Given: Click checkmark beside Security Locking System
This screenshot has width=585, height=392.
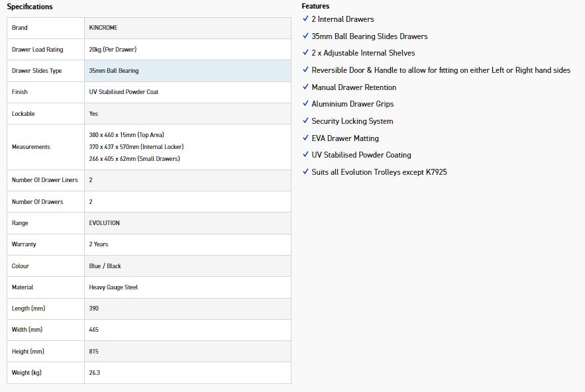Looking at the screenshot, I should click(x=305, y=121).
